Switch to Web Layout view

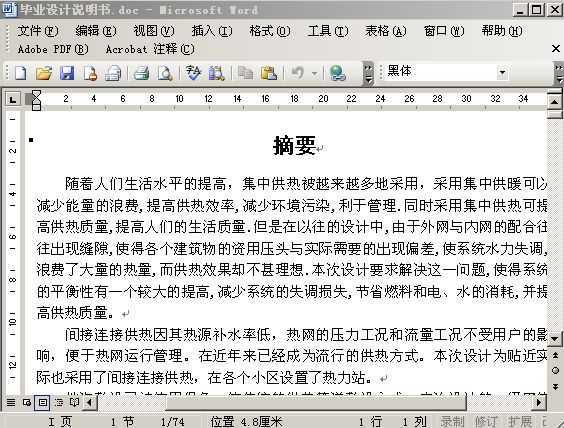point(27,402)
